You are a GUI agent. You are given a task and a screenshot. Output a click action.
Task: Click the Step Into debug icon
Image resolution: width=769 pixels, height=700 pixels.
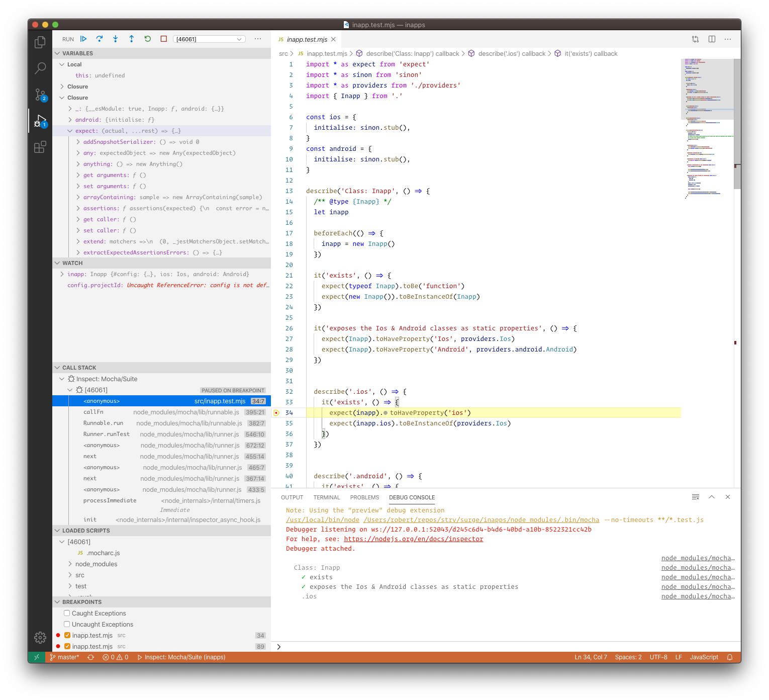click(x=116, y=39)
